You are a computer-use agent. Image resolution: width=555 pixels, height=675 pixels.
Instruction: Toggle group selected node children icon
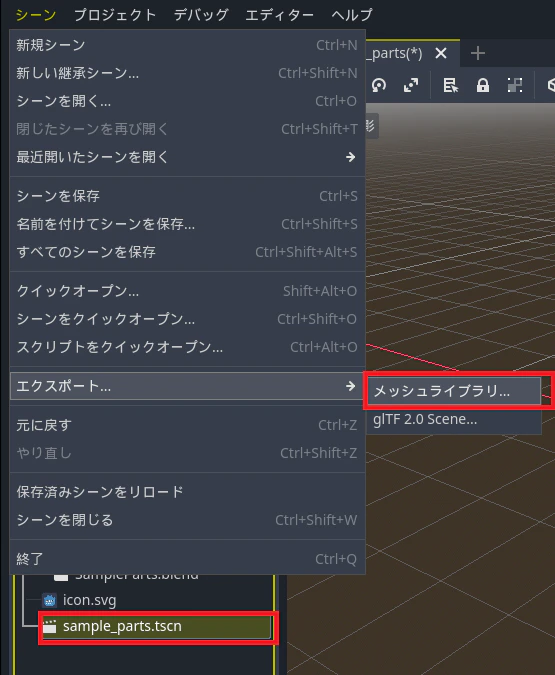(x=515, y=85)
